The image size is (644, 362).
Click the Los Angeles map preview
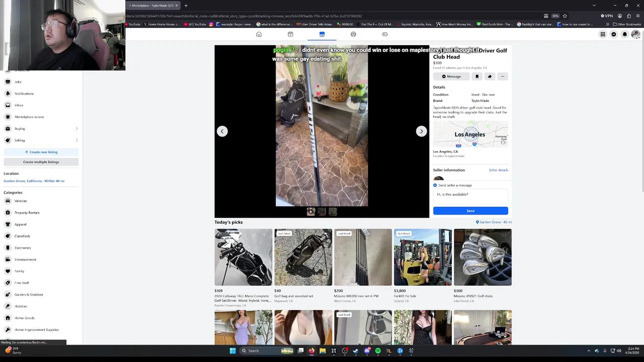tap(470, 135)
